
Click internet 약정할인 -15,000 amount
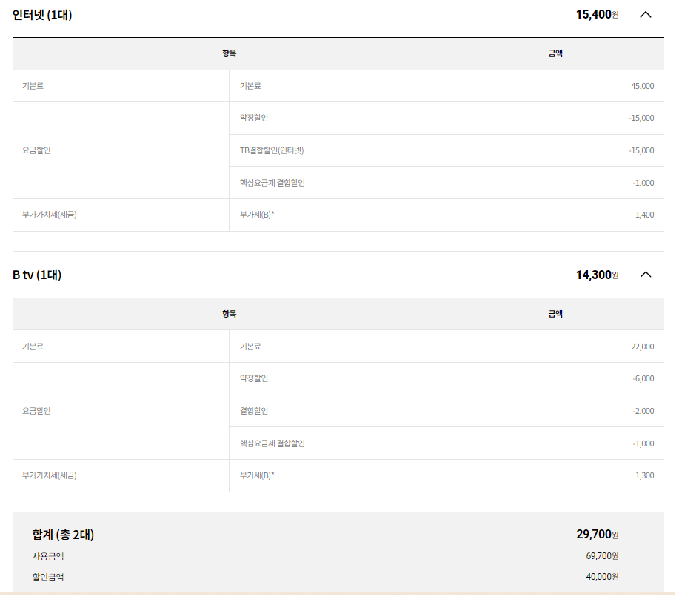pos(641,118)
